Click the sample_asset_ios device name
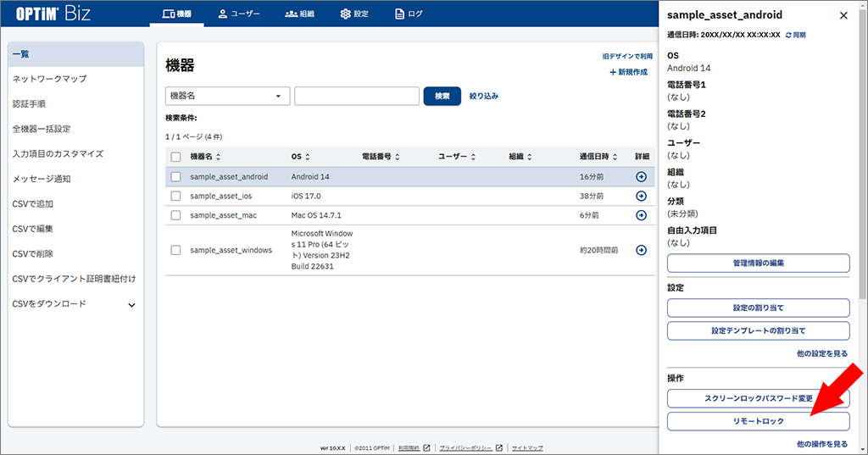Viewport: 868px width, 455px height. (x=221, y=196)
